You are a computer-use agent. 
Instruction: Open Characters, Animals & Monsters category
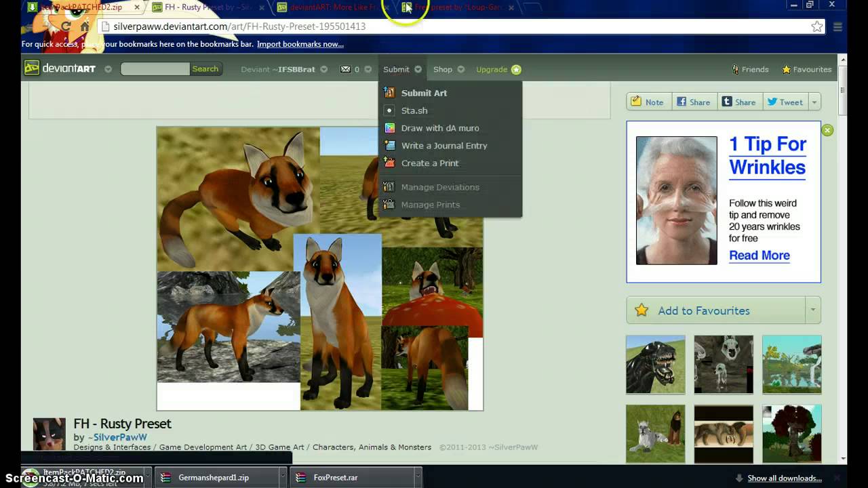pyautogui.click(x=372, y=447)
